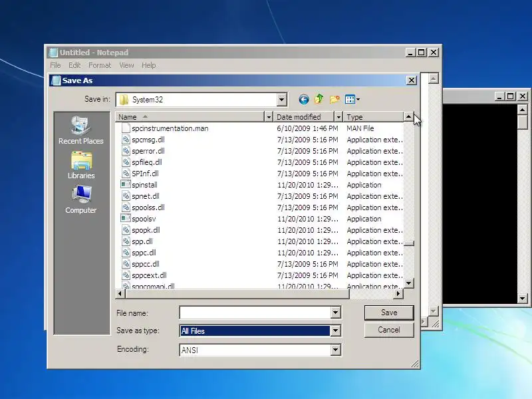Open the Help menu in Notepad
This screenshot has width=532, height=399.
click(148, 65)
